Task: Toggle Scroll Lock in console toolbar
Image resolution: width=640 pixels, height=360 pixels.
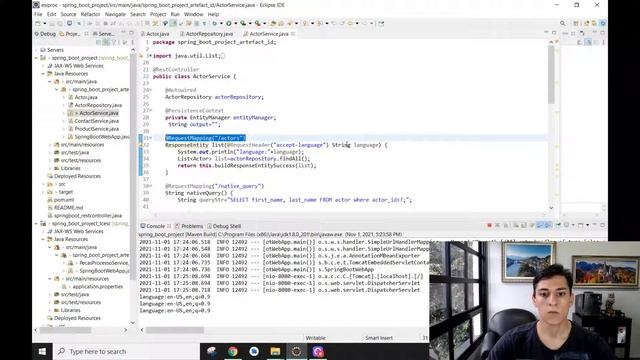Action: [x=524, y=225]
